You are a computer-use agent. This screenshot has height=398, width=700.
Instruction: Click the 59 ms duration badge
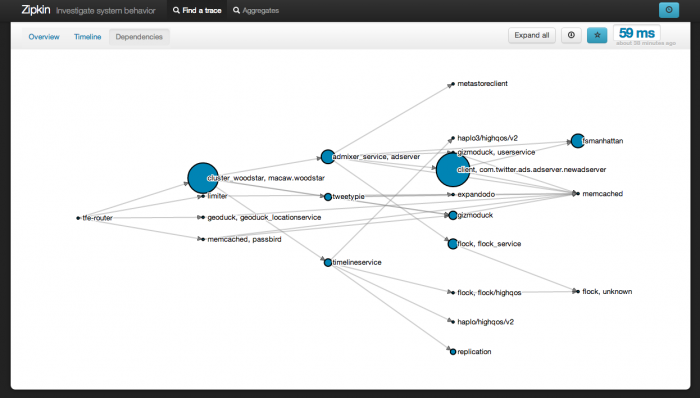pyautogui.click(x=637, y=33)
